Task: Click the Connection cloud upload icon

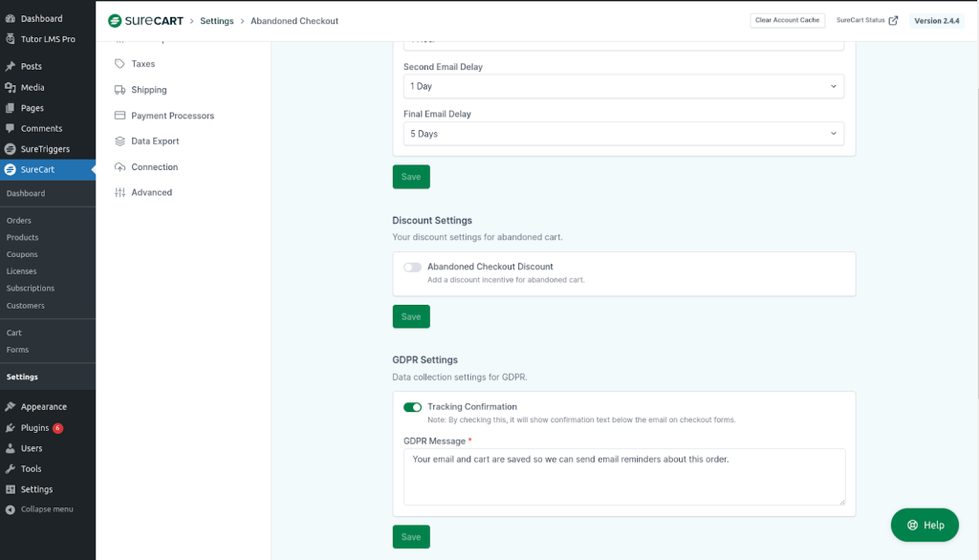Action: coord(120,167)
